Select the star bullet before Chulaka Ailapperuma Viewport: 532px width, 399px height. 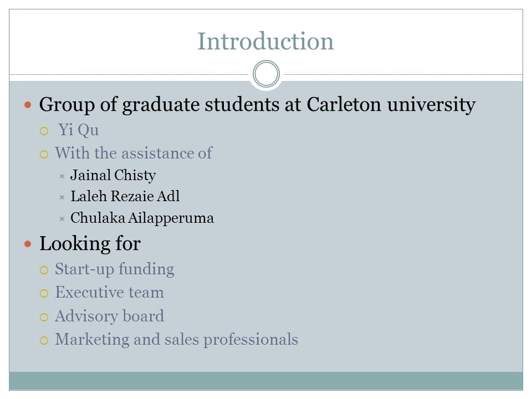pyautogui.click(x=62, y=219)
